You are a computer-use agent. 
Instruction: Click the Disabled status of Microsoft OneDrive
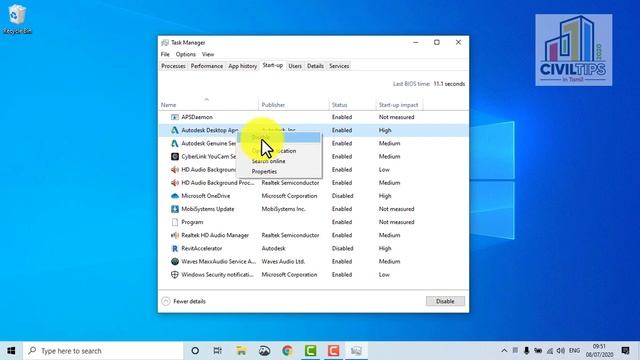342,196
